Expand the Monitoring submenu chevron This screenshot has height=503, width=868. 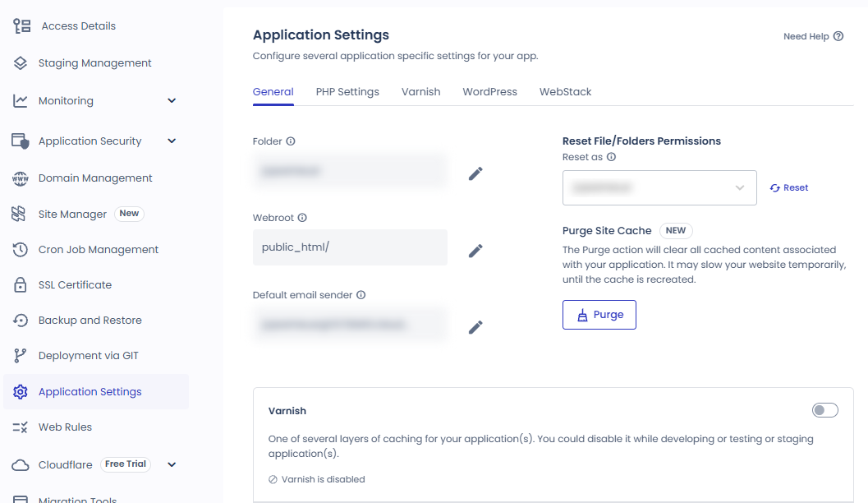(x=172, y=101)
